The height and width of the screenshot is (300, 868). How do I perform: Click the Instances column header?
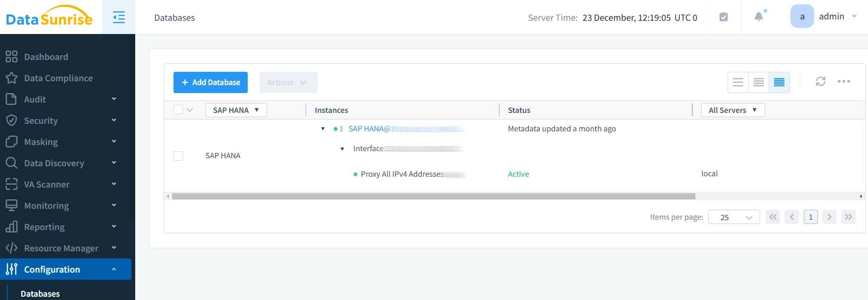pos(331,110)
